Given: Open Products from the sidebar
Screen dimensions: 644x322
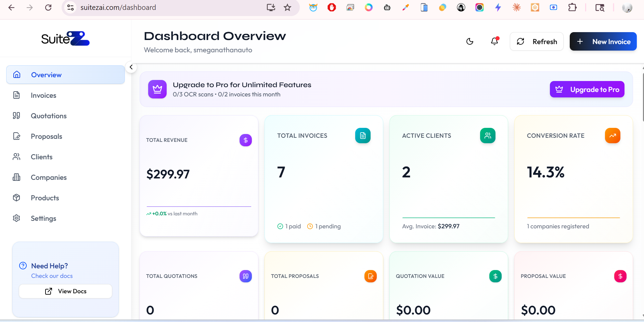Looking at the screenshot, I should click(45, 198).
